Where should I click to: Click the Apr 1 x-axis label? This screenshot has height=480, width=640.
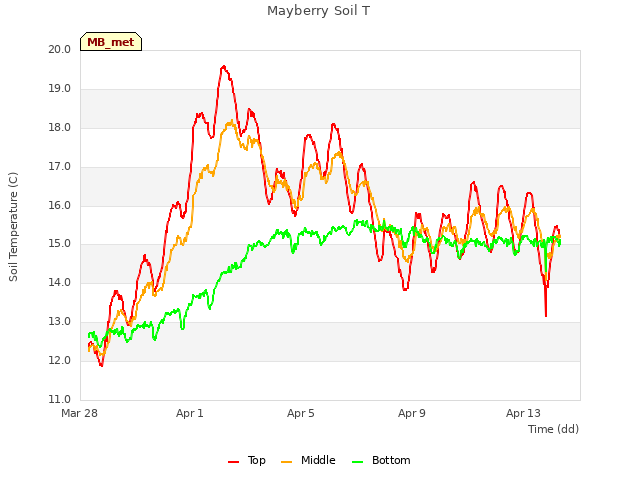coord(190,413)
